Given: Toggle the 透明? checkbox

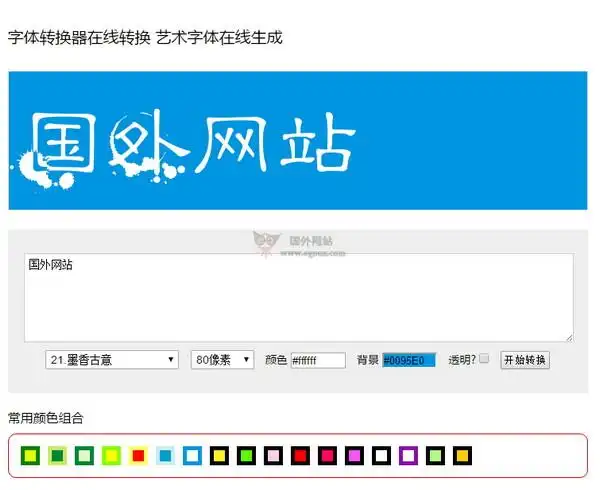Looking at the screenshot, I should coord(485,359).
